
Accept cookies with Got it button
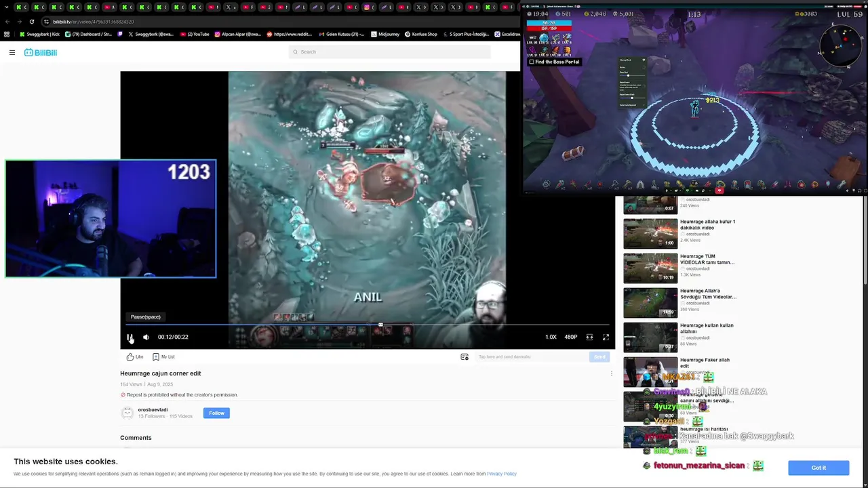click(818, 468)
